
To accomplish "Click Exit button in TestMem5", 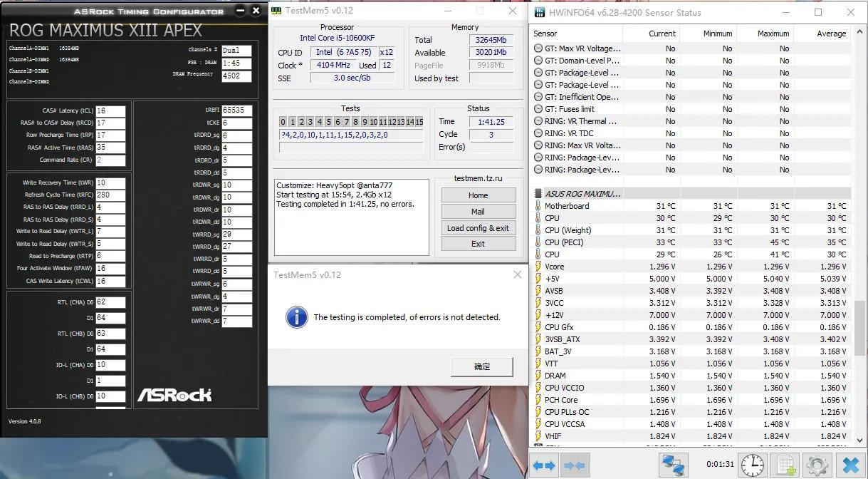I will point(478,244).
